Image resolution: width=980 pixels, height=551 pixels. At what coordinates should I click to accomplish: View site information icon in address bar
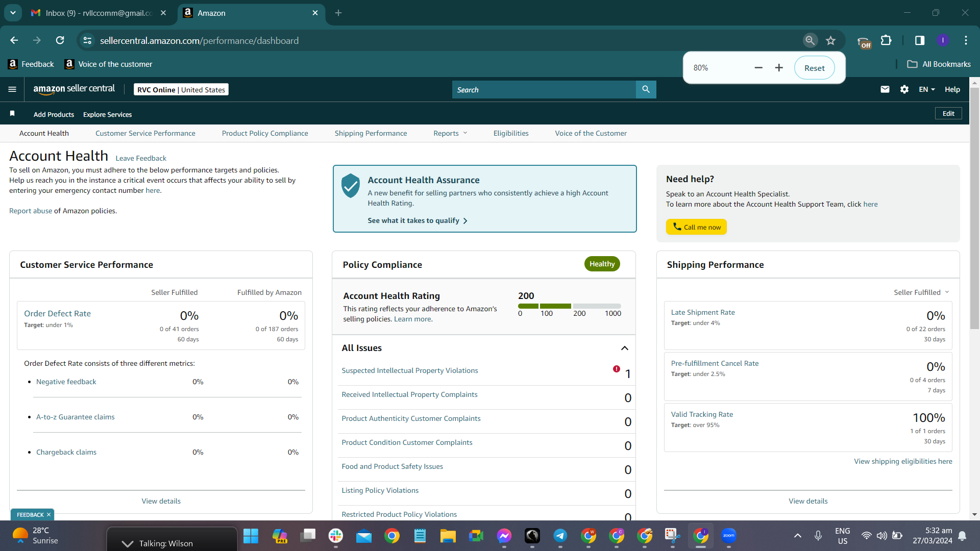88,40
